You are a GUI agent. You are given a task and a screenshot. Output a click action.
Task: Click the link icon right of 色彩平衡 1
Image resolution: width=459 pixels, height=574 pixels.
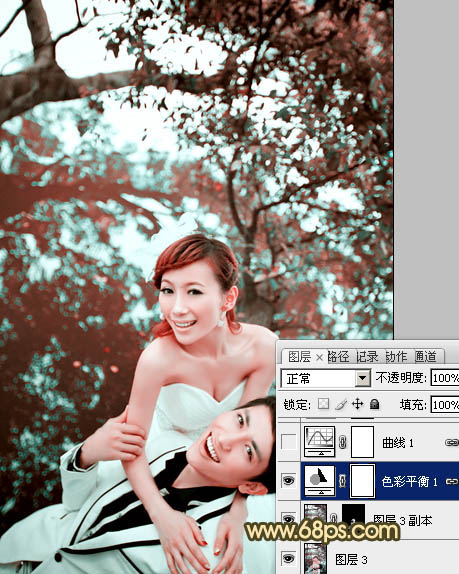pyautogui.click(x=452, y=481)
